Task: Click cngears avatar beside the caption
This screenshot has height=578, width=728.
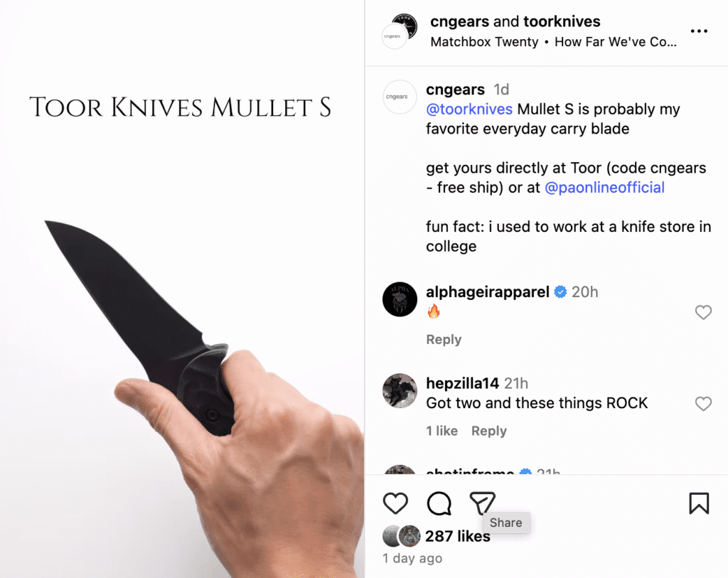Action: tap(400, 97)
